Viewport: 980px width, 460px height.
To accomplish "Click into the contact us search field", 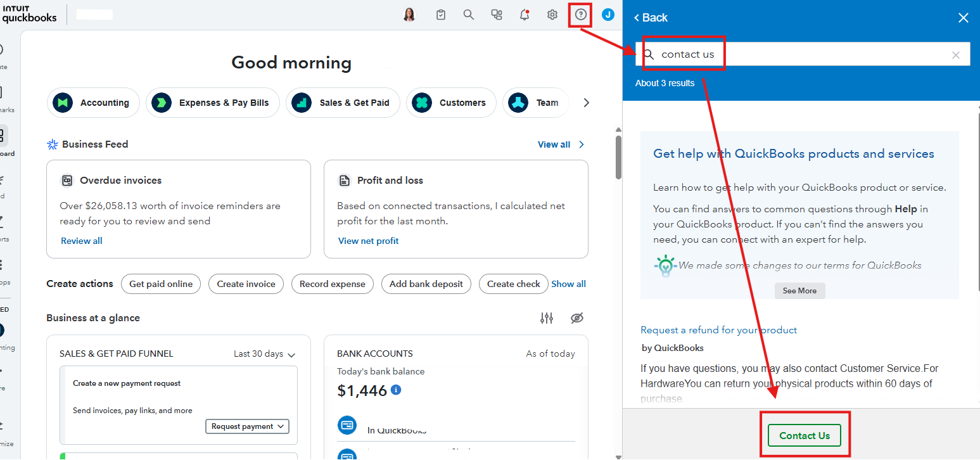I will pyautogui.click(x=803, y=54).
